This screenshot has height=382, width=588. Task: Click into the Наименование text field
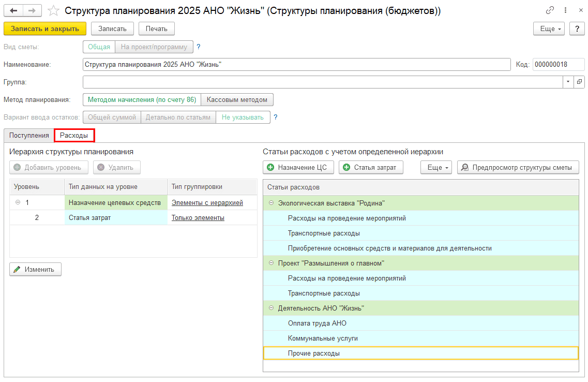pyautogui.click(x=296, y=64)
